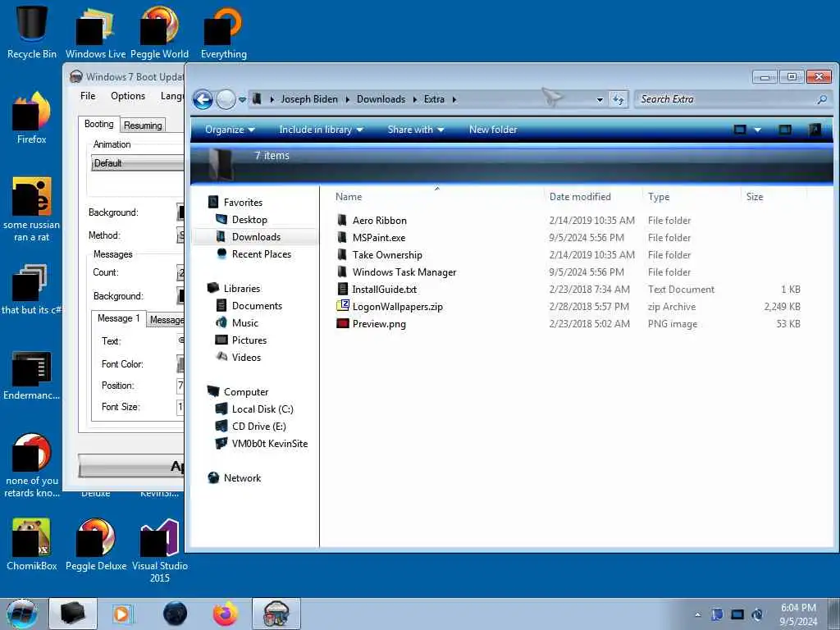Open the Organize menu

[230, 130]
